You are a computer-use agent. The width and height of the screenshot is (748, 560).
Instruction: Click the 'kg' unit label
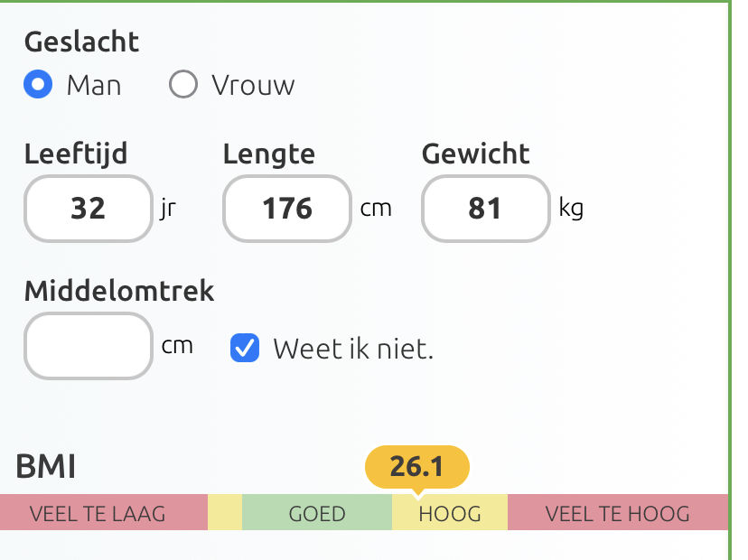[571, 209]
